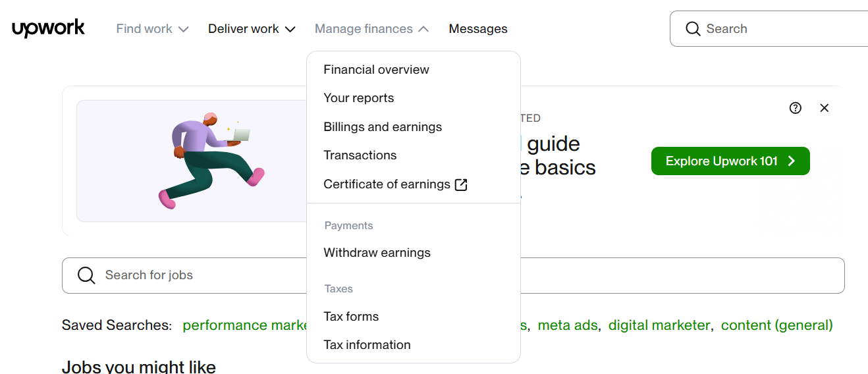
Task: Open the meta ads saved search
Action: tap(567, 325)
